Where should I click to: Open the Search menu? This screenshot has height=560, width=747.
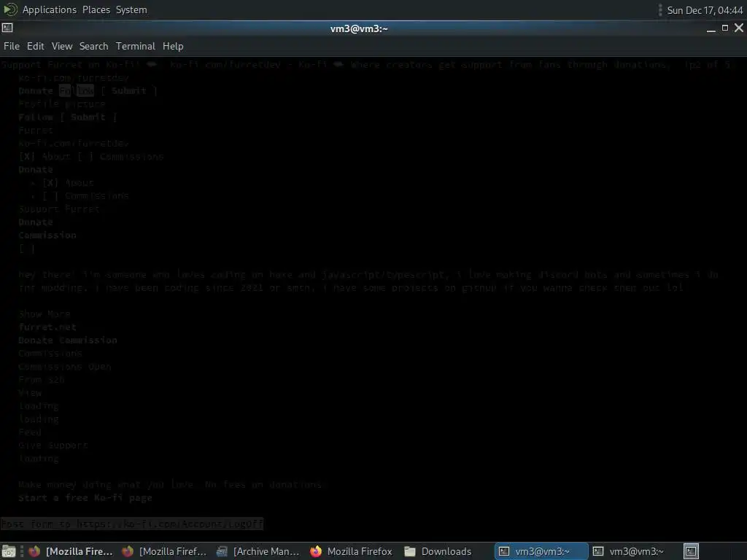[x=93, y=46]
